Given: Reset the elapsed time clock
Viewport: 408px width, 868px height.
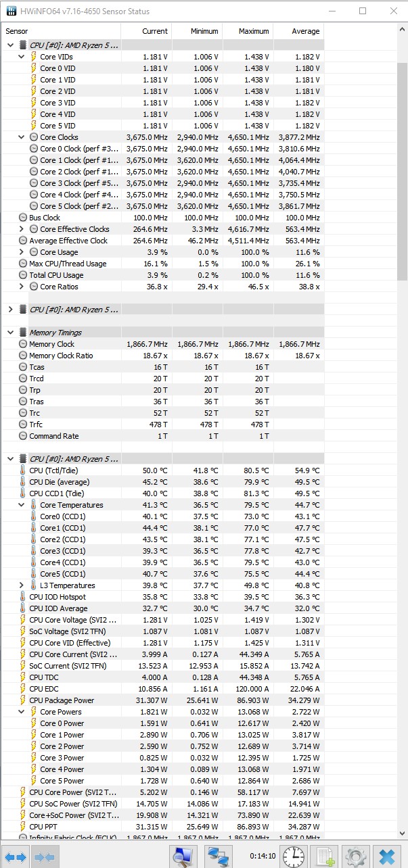Looking at the screenshot, I should (293, 856).
